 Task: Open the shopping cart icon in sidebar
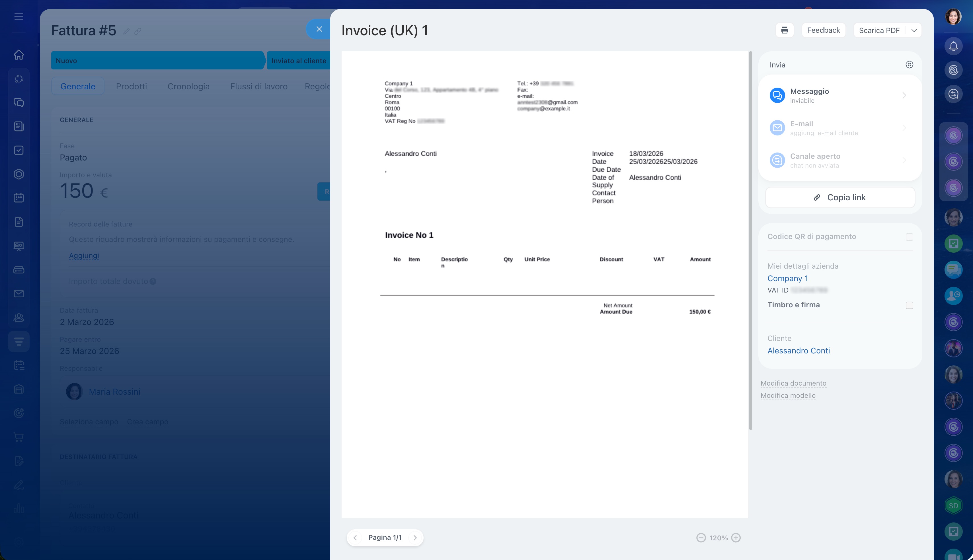[19, 437]
